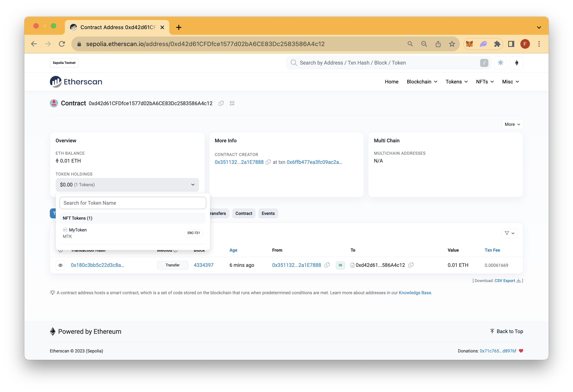
Task: Focus the Search by Address field
Action: click(x=389, y=63)
